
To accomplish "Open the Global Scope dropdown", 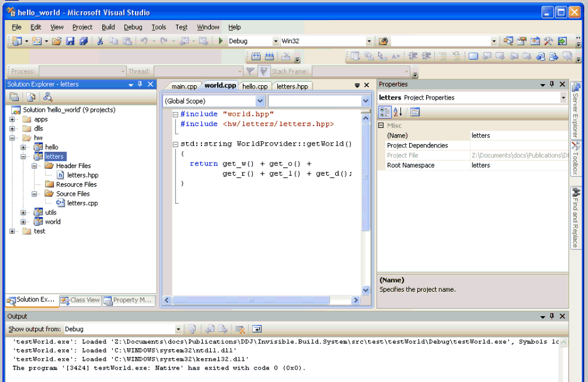I will coord(260,101).
